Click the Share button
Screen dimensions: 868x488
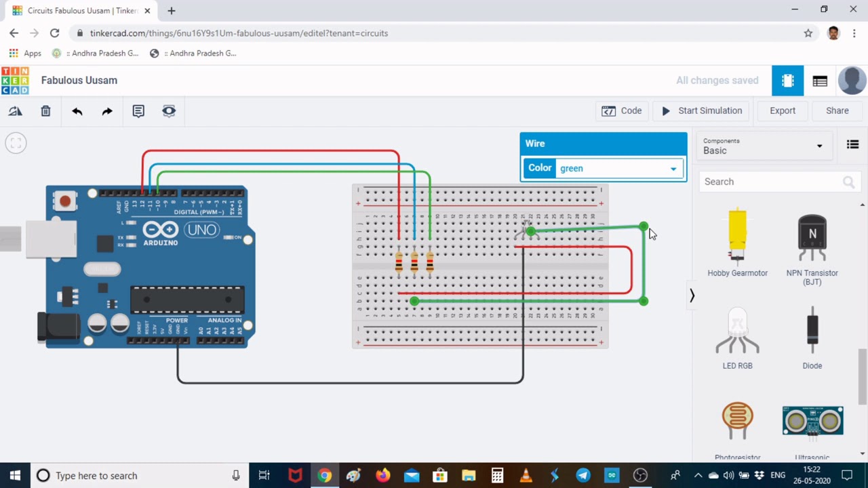(x=837, y=110)
